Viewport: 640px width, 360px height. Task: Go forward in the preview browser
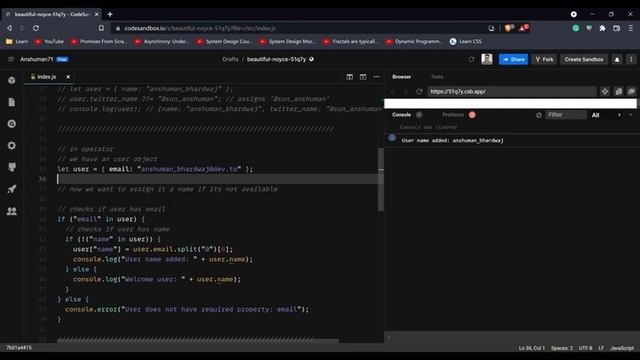[x=405, y=91]
